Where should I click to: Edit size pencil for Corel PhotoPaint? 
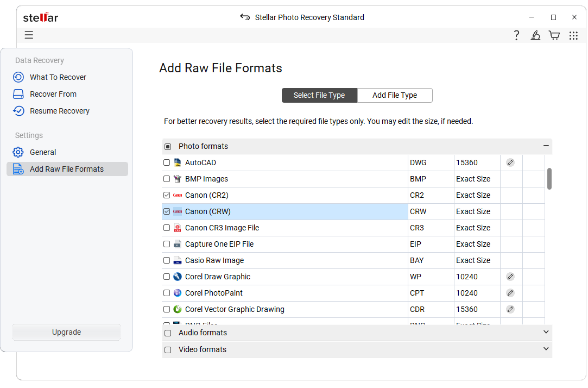pos(510,293)
